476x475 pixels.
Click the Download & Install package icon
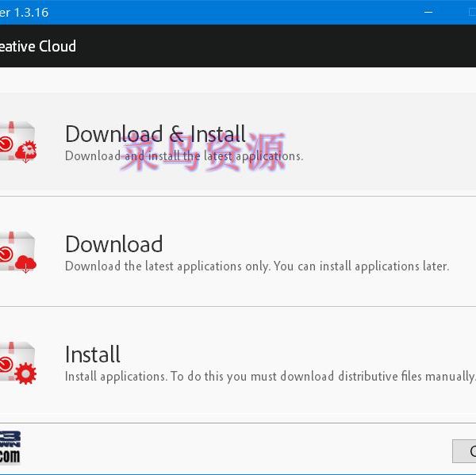click(x=17, y=141)
